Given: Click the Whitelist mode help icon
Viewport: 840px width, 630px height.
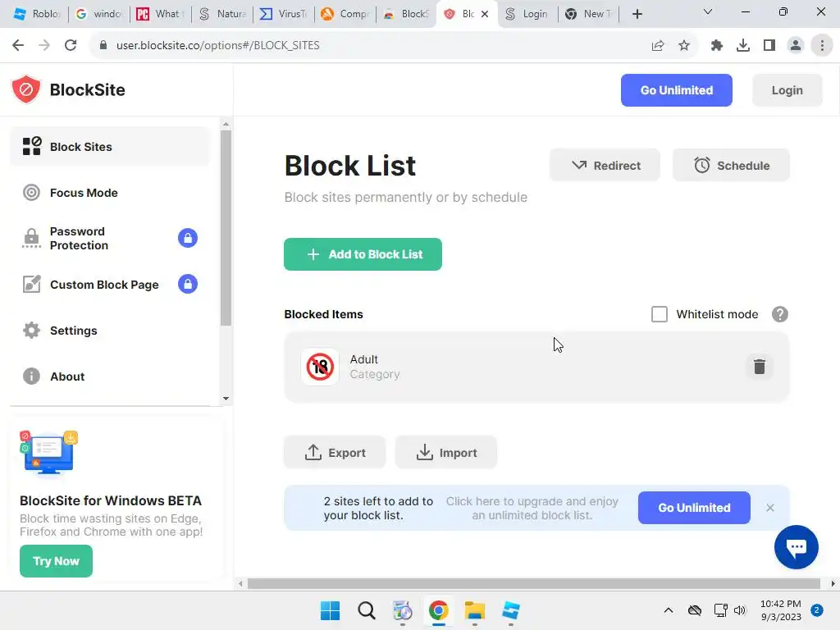Looking at the screenshot, I should (x=780, y=314).
